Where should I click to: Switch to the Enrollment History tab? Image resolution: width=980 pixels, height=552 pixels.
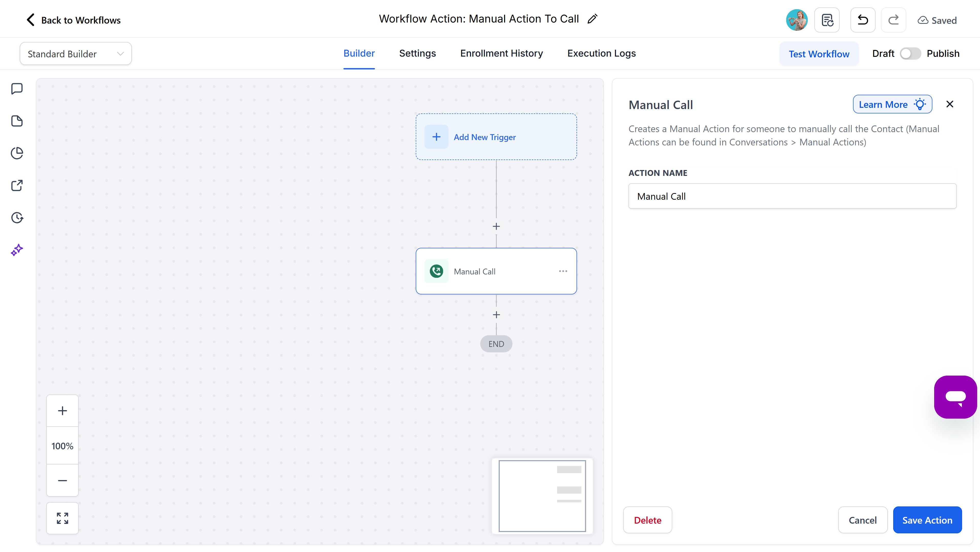point(502,53)
